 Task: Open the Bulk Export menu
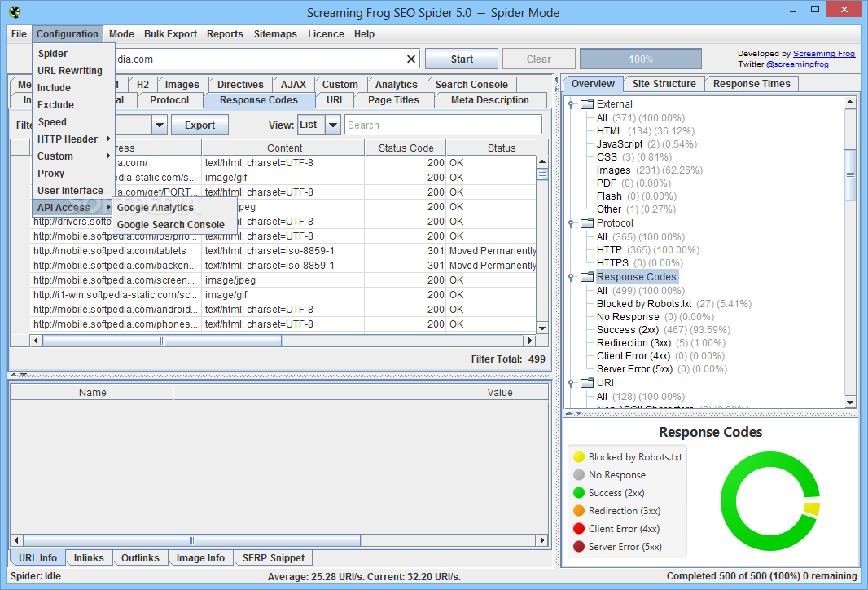pyautogui.click(x=170, y=33)
